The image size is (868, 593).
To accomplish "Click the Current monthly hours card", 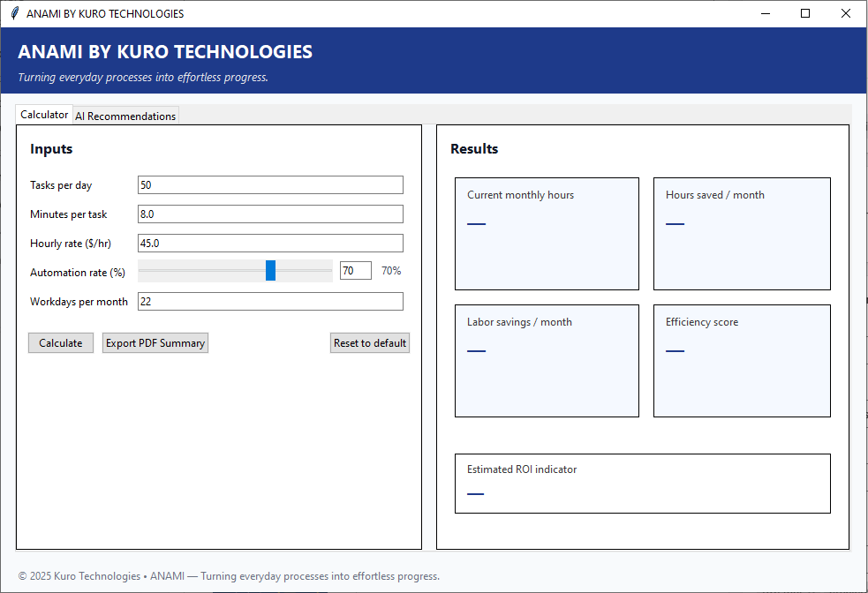I will (547, 234).
